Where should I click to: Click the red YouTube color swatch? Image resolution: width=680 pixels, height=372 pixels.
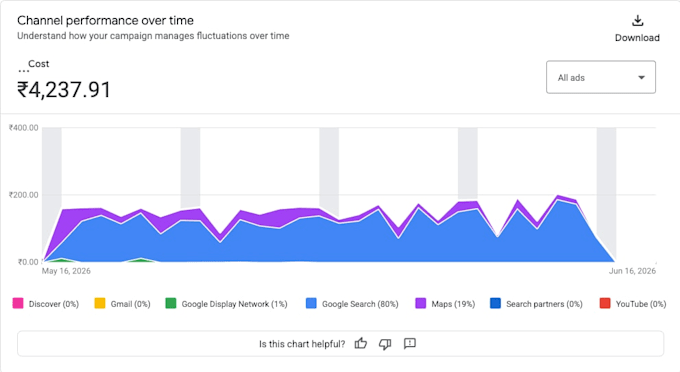pyautogui.click(x=605, y=303)
